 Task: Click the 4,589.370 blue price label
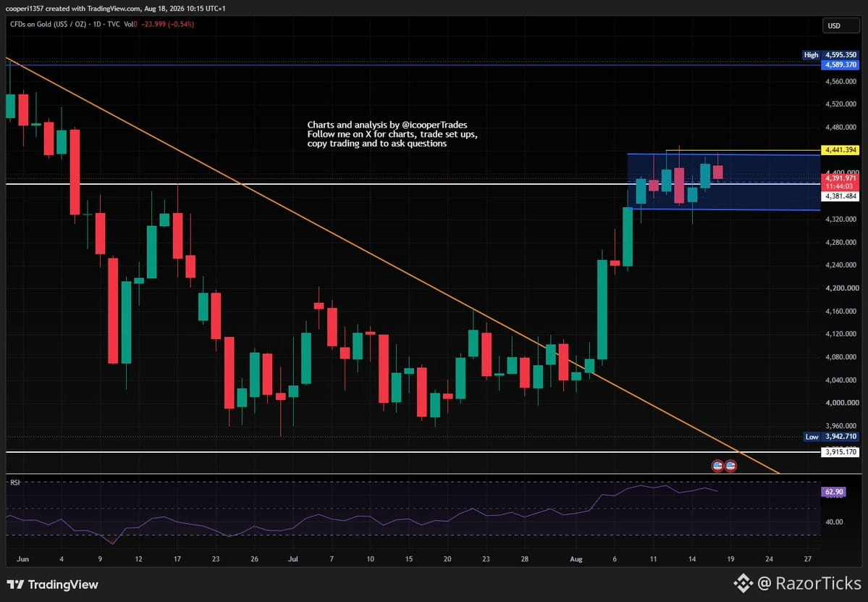[840, 64]
